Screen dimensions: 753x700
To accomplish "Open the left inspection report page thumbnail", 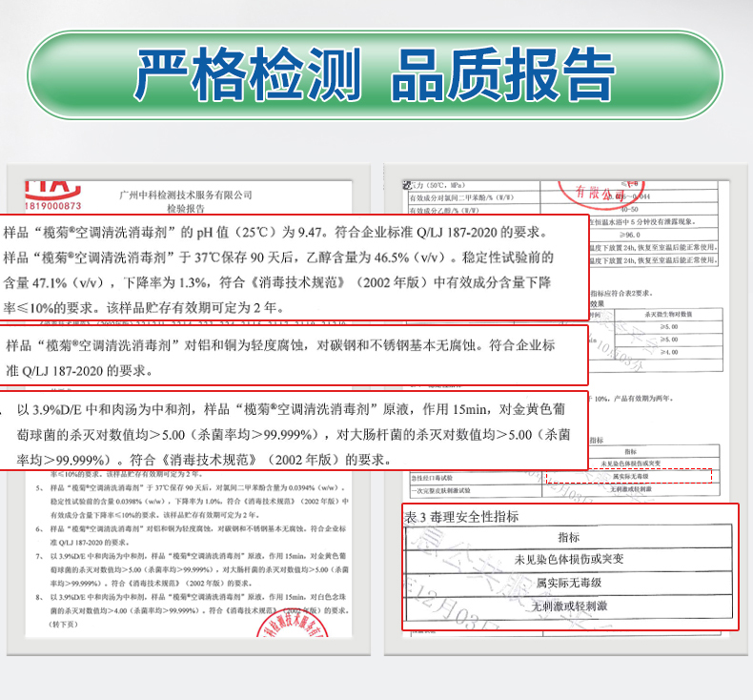I will coord(189,409).
